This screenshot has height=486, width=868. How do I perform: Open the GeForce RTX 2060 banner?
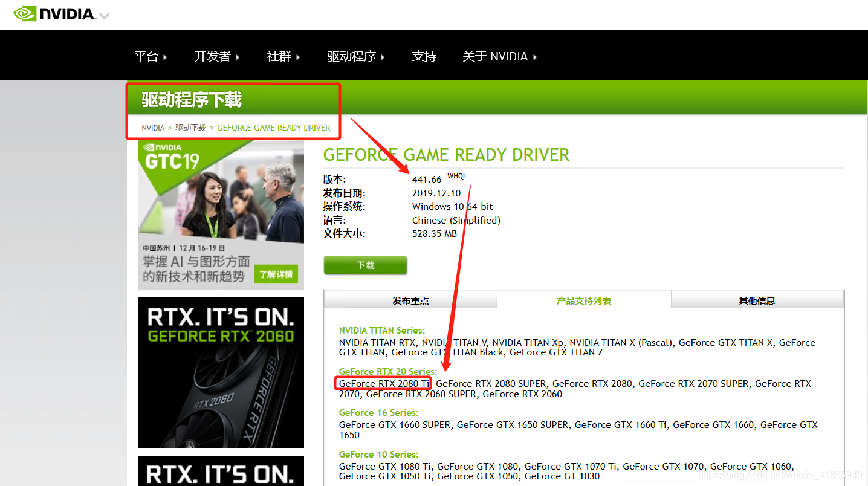tap(221, 372)
